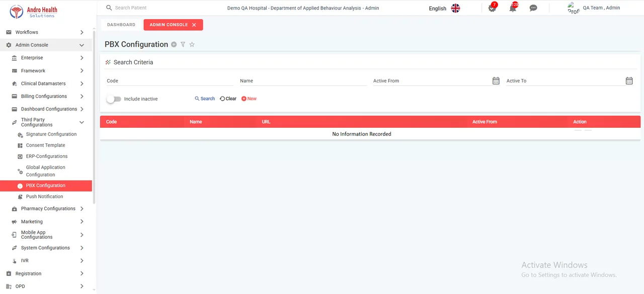
Task: Open QA Team, Admin user menu
Action: [601, 8]
